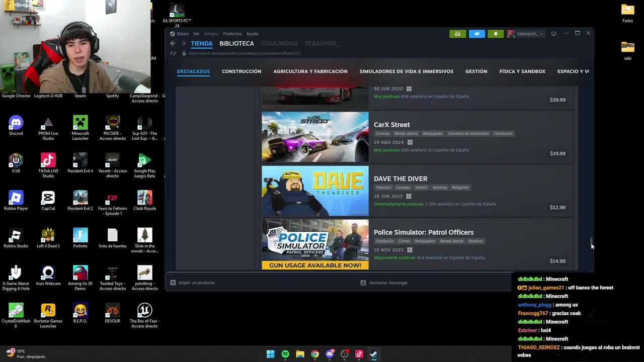
Task: Open Spotify from the taskbar
Action: [x=285, y=354]
